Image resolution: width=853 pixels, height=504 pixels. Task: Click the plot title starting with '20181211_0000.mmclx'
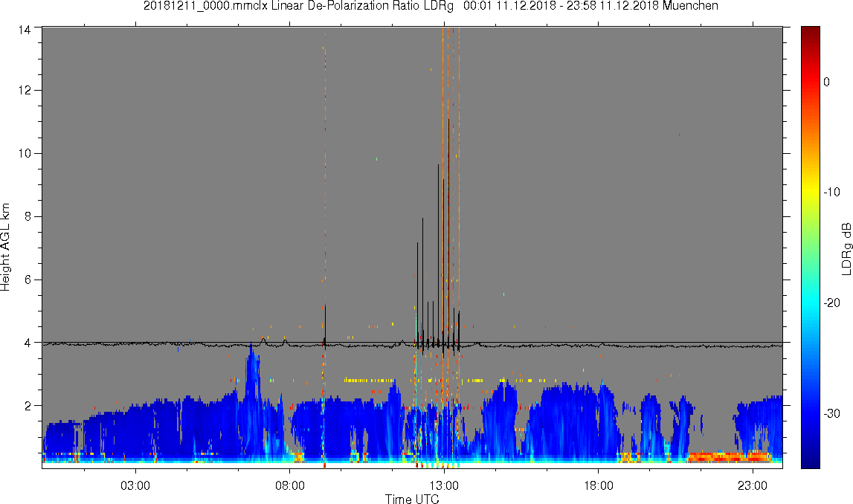tap(431, 6)
